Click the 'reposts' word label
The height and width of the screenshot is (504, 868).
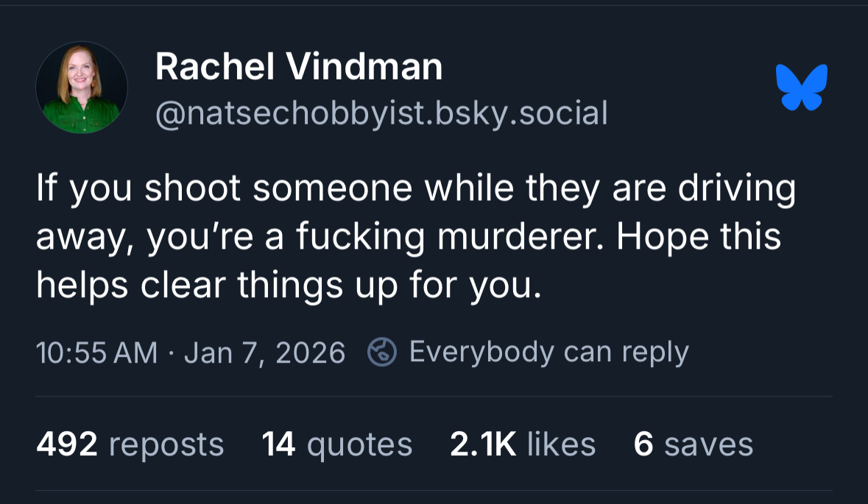click(166, 444)
